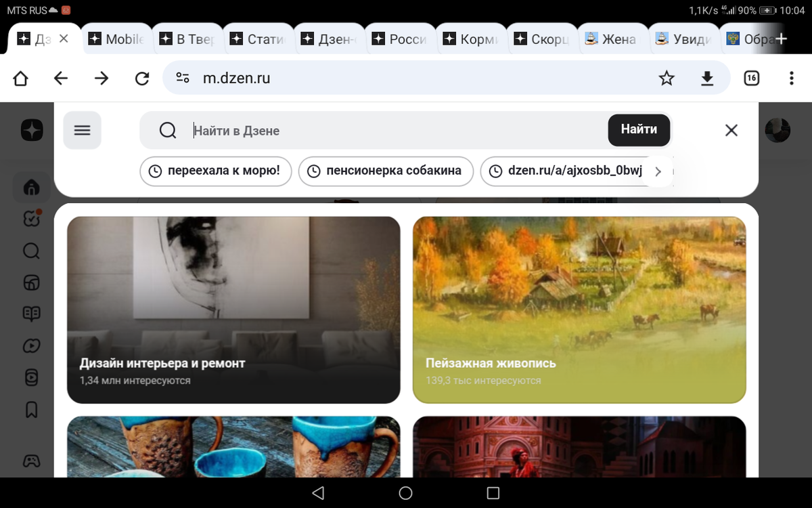The height and width of the screenshot is (508, 812).
Task: Reload the page with the refresh icon
Action: coord(141,78)
